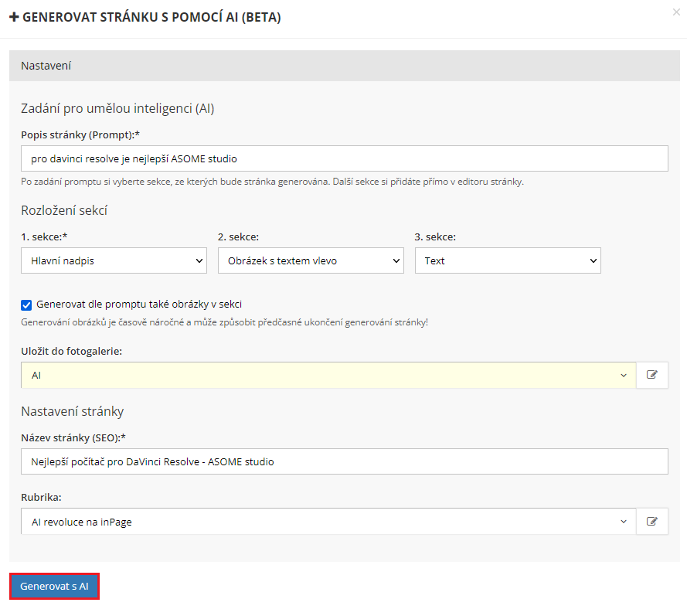The image size is (687, 616).
Task: Click the 'Rubrika:' field label
Action: click(x=43, y=497)
